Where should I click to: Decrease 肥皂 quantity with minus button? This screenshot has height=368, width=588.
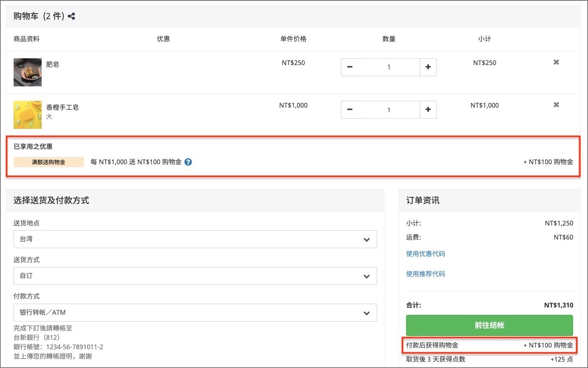pyautogui.click(x=349, y=67)
